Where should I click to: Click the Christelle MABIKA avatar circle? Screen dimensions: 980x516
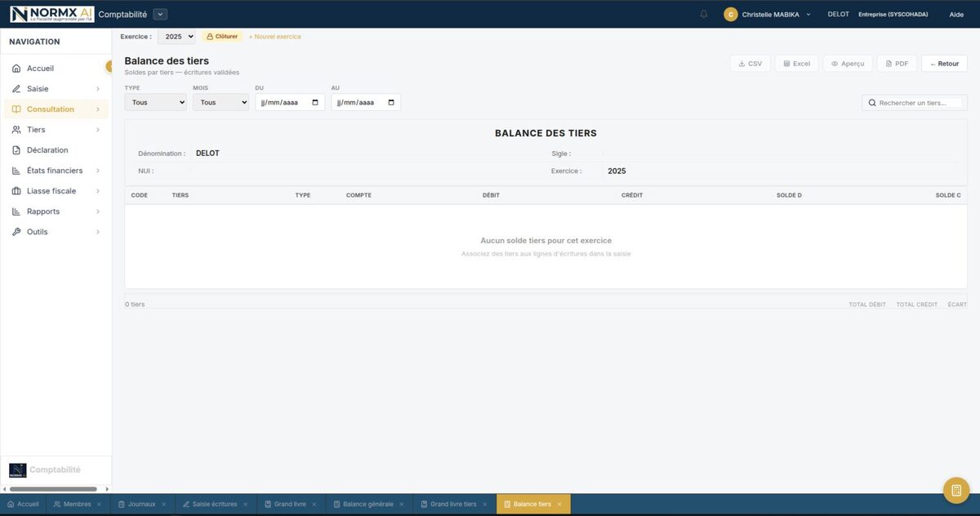(x=730, y=14)
